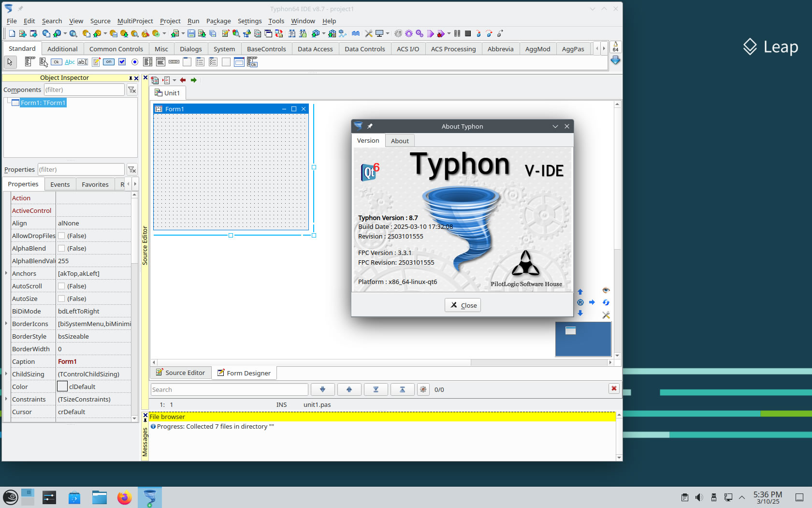Toggle the AlphaBlend checkbox

[61, 248]
